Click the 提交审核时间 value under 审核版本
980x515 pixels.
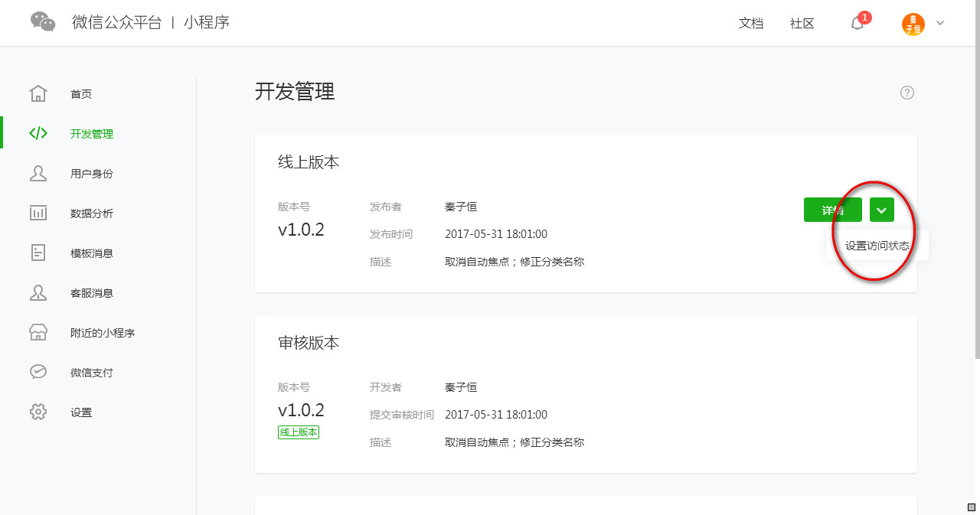point(496,415)
